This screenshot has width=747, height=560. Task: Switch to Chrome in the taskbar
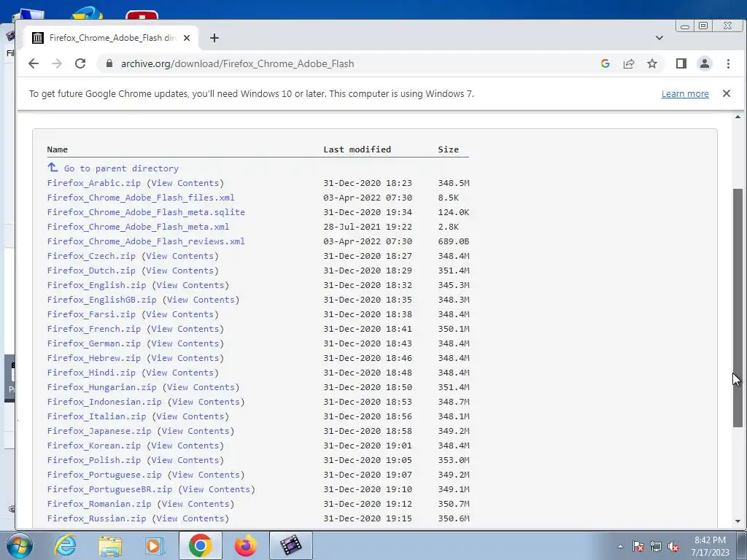[x=200, y=545]
